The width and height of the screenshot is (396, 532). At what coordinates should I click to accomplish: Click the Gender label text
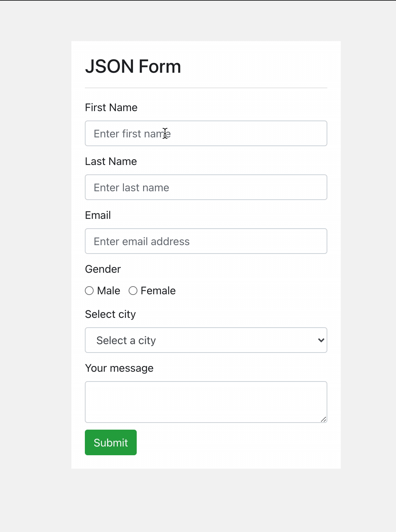point(103,269)
